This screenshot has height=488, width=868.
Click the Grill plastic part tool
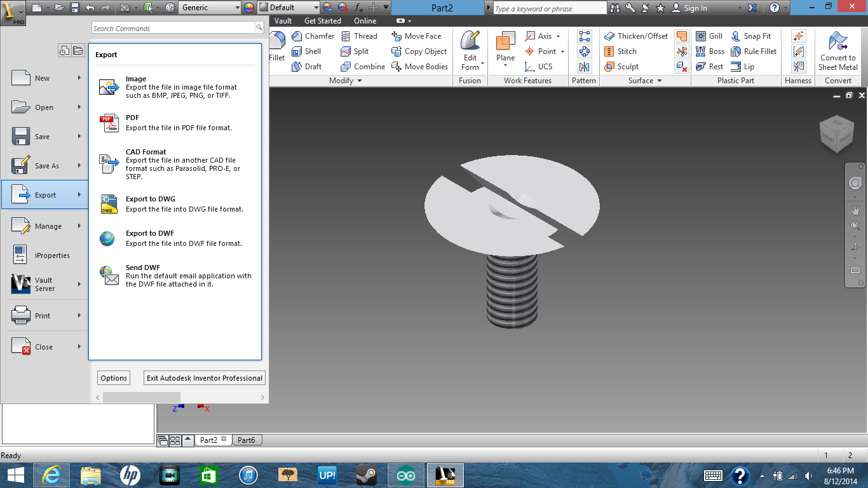tap(709, 36)
